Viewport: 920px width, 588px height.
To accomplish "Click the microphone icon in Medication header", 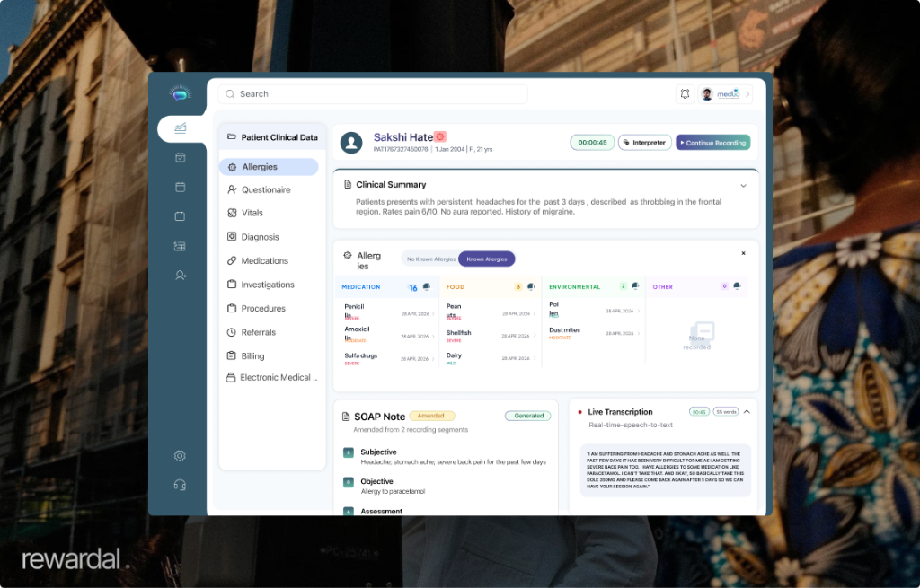I will click(x=427, y=286).
